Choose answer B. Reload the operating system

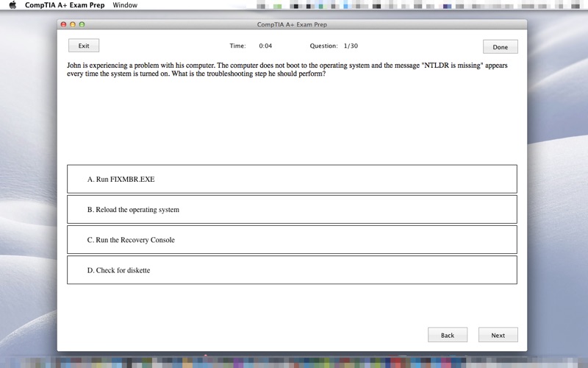pyautogui.click(x=292, y=210)
